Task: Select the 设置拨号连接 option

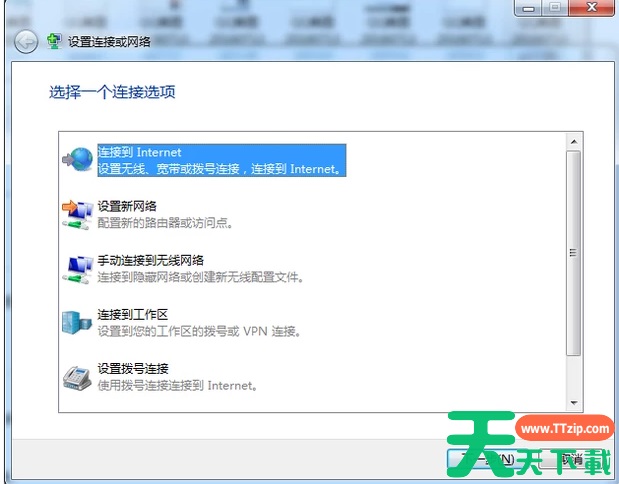Action: pyautogui.click(x=133, y=369)
